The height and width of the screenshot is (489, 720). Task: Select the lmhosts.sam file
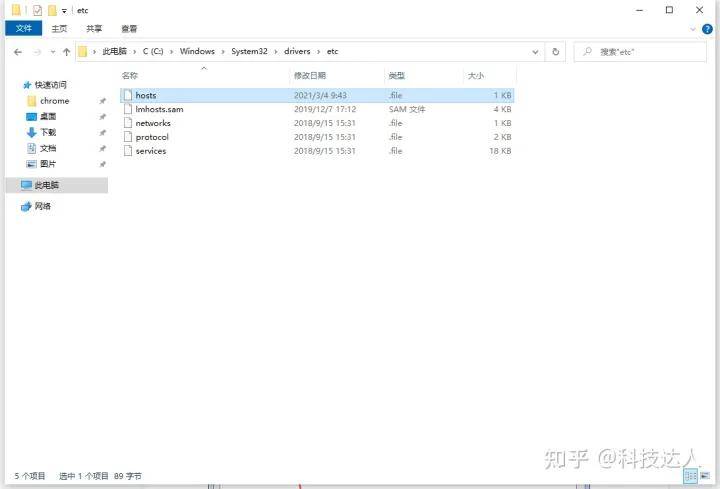pyautogui.click(x=317, y=109)
